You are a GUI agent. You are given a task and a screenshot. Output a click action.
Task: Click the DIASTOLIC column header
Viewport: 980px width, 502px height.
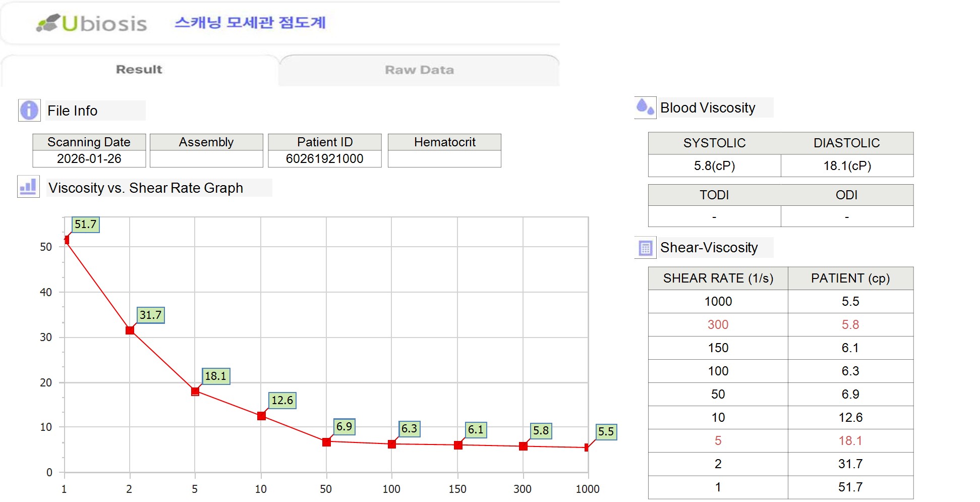(847, 143)
